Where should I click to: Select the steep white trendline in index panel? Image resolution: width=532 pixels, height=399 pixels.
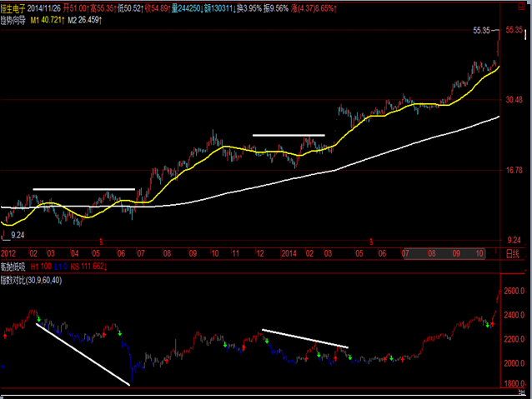coord(83,355)
